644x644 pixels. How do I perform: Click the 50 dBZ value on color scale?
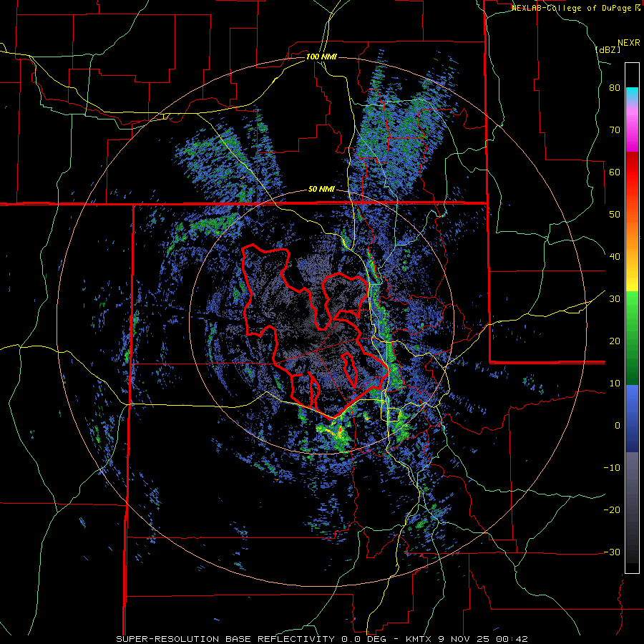pyautogui.click(x=615, y=215)
